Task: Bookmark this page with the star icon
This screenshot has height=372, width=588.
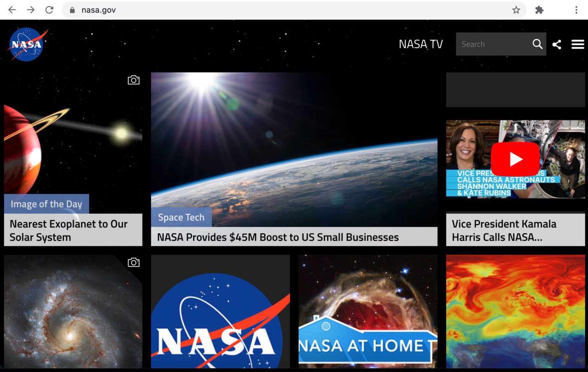Action: click(516, 10)
